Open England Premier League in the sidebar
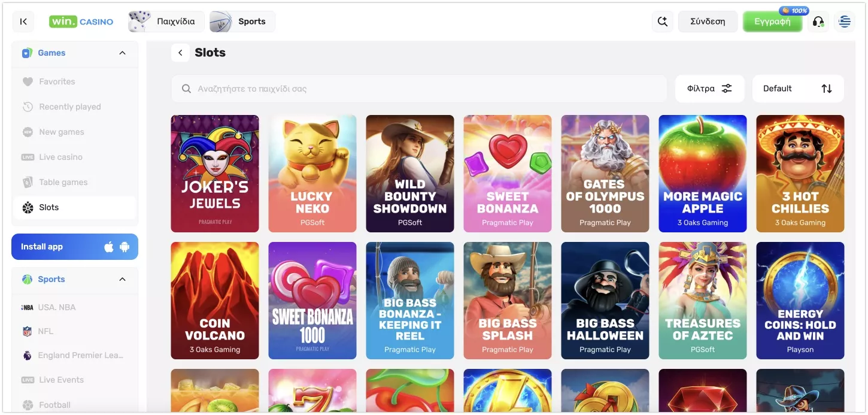Screen dimensions: 868x415 coord(75,355)
